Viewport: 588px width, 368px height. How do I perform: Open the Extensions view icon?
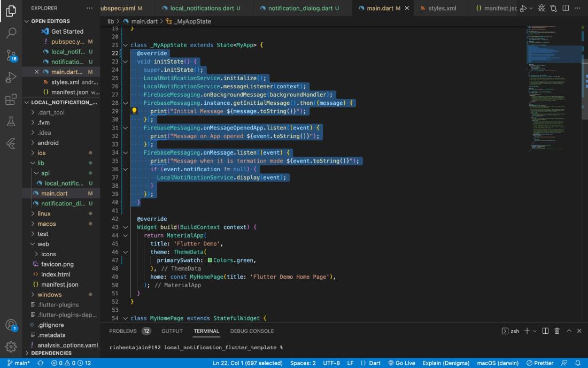coord(11,100)
